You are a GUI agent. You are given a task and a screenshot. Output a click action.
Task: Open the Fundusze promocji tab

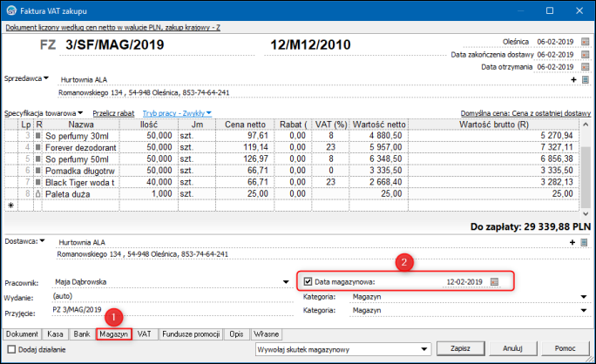pyautogui.click(x=192, y=334)
